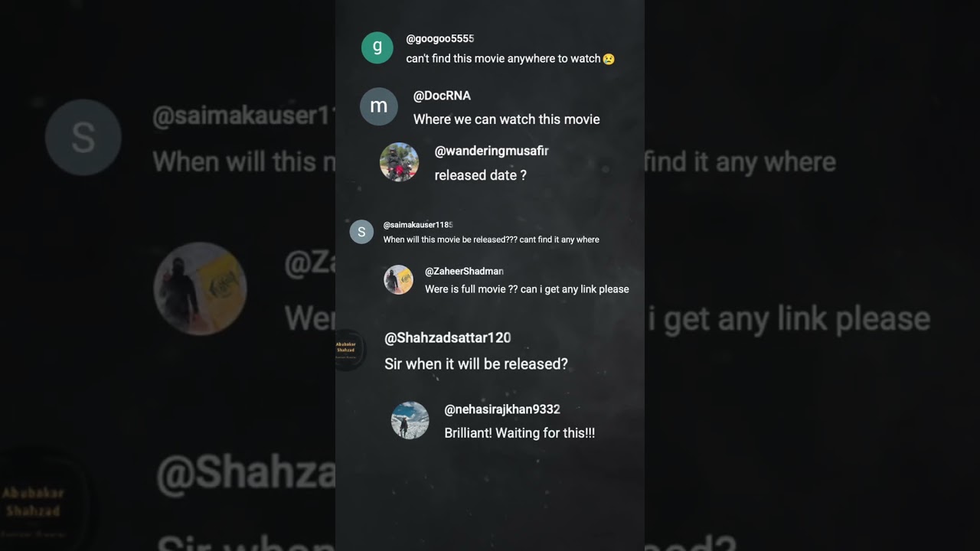Click the grey 'm' avatar of DocRNA

pos(379,106)
